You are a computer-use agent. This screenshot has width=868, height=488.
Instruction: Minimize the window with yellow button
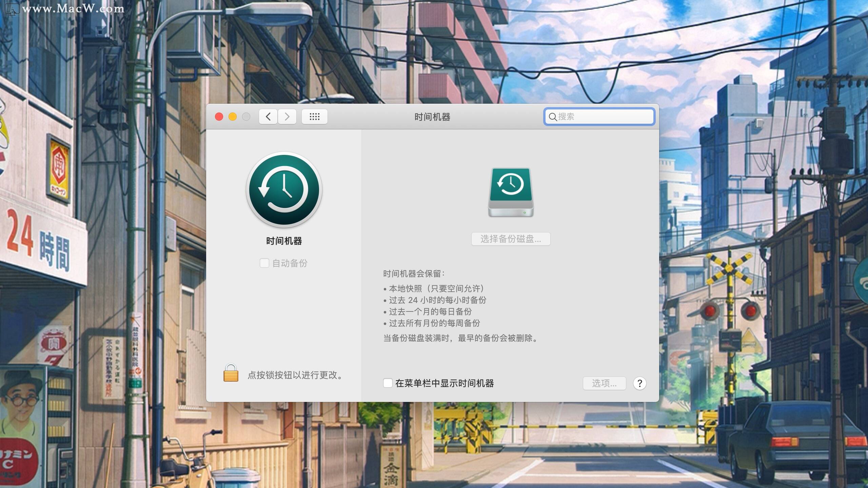coord(233,117)
